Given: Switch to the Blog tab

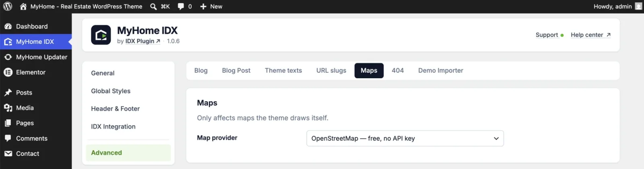Looking at the screenshot, I should [x=201, y=71].
